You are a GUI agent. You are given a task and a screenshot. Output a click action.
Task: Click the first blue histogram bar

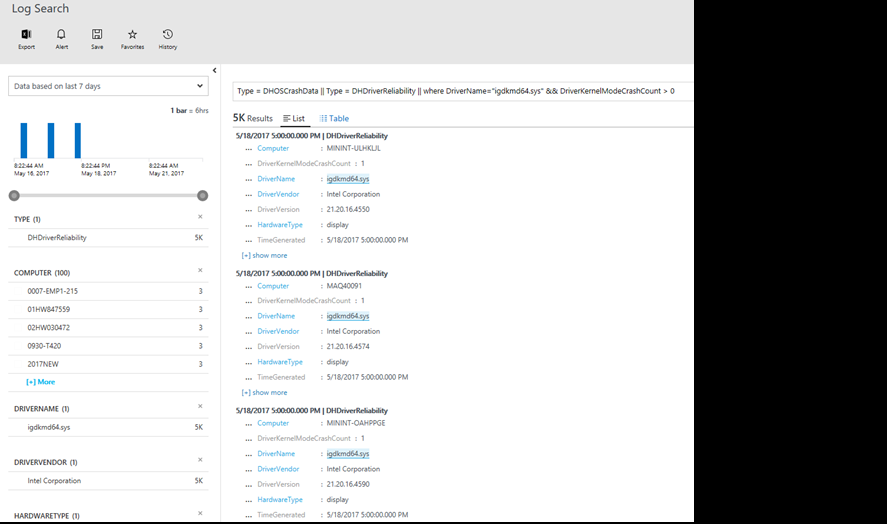click(x=24, y=140)
